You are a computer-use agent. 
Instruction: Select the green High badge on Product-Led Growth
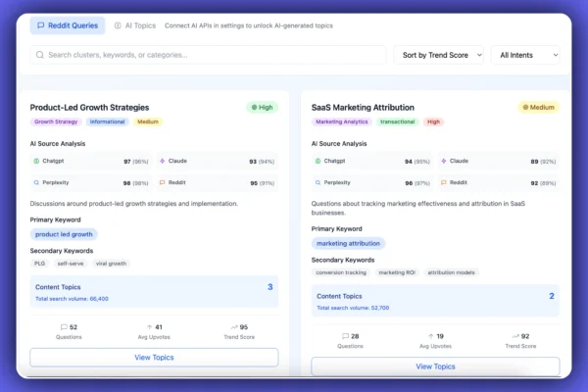pos(262,106)
